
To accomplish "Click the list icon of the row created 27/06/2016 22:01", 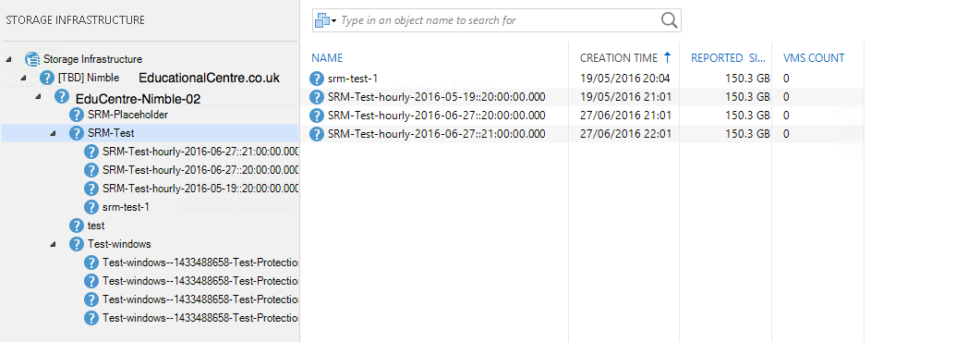I will click(318, 134).
